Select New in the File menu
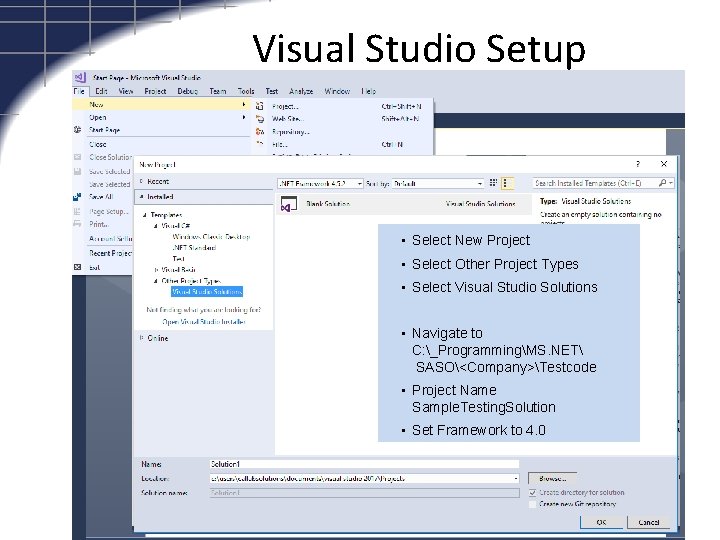The image size is (720, 540). 161,104
